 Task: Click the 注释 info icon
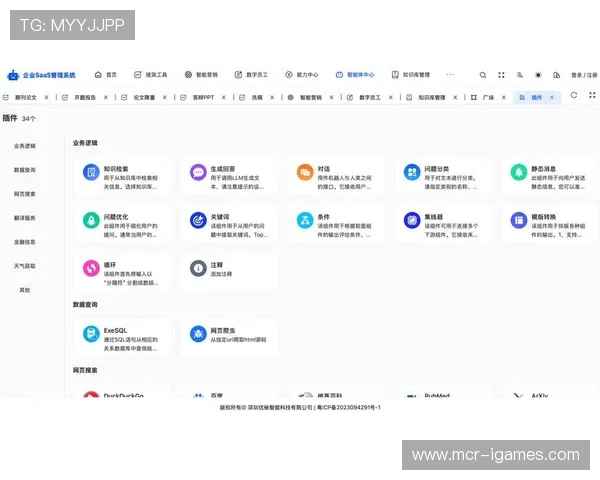[x=198, y=268]
